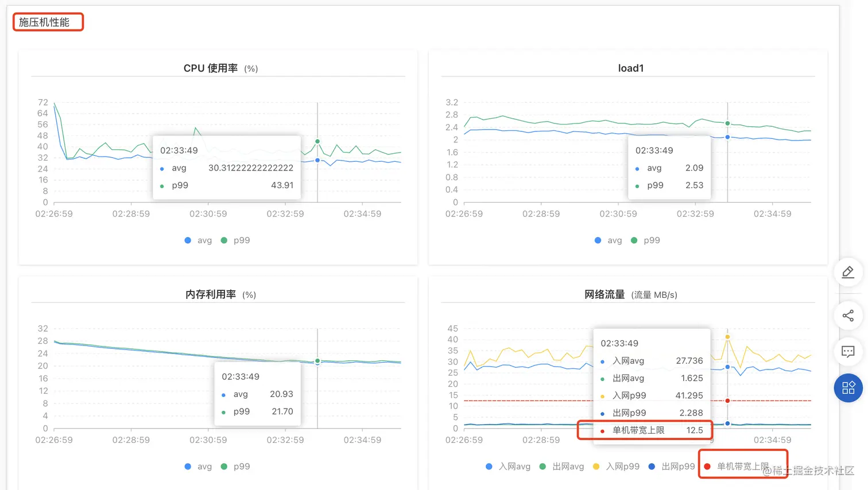The image size is (868, 490).
Task: Click memory tooltip p99 value 21.70
Action: point(282,411)
